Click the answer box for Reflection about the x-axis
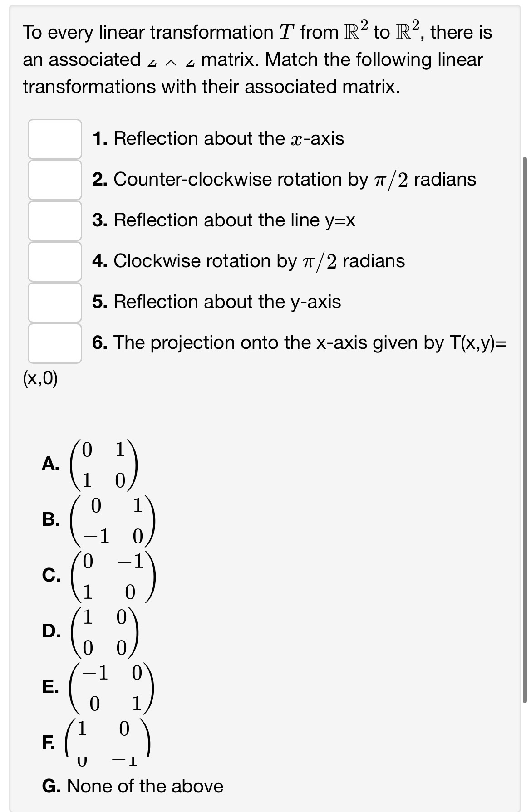Image resolution: width=531 pixels, height=812 pixels. (x=54, y=138)
